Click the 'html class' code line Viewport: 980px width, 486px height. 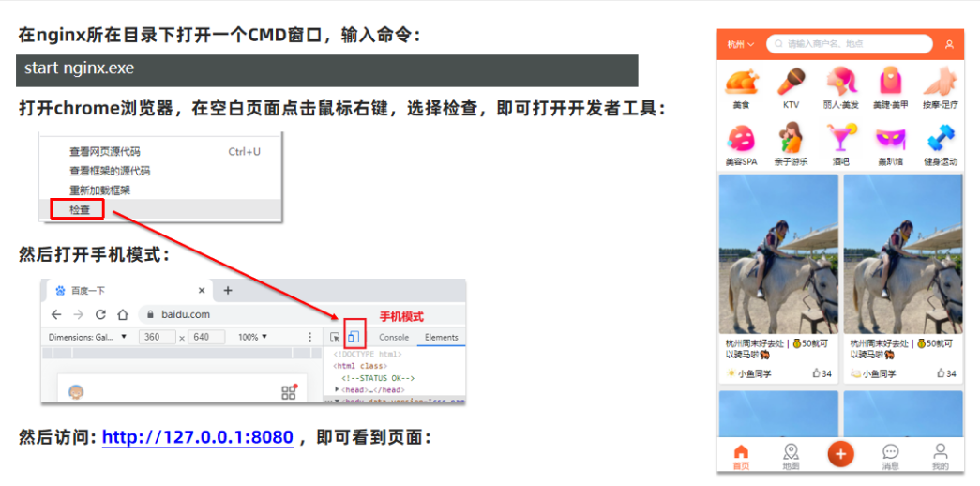click(361, 366)
